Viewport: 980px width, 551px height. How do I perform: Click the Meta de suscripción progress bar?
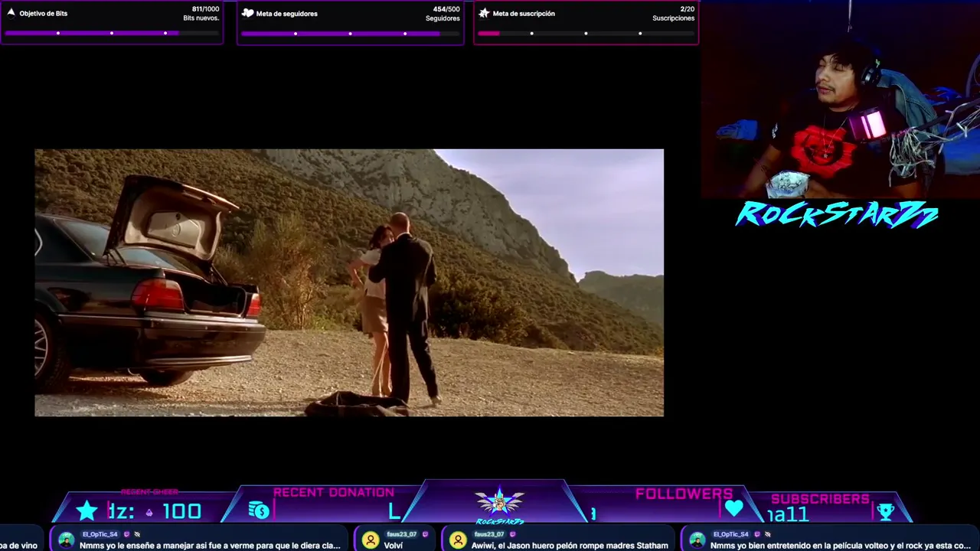[x=586, y=33]
